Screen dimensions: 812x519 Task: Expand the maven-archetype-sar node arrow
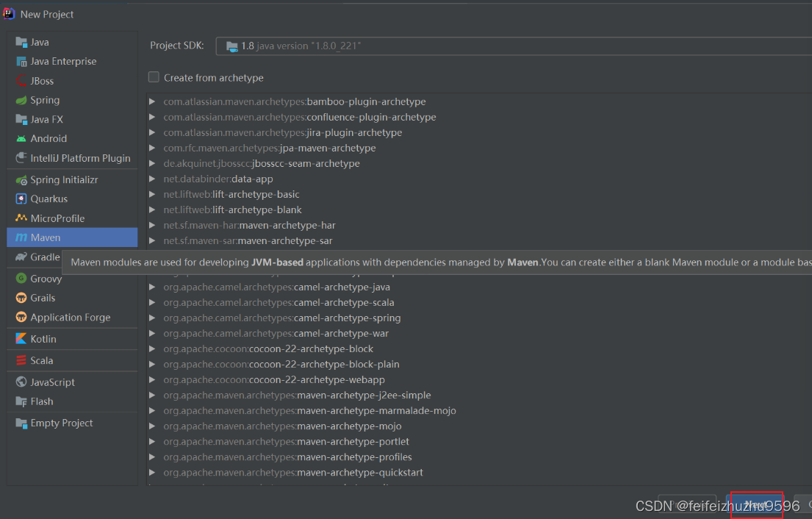click(152, 241)
